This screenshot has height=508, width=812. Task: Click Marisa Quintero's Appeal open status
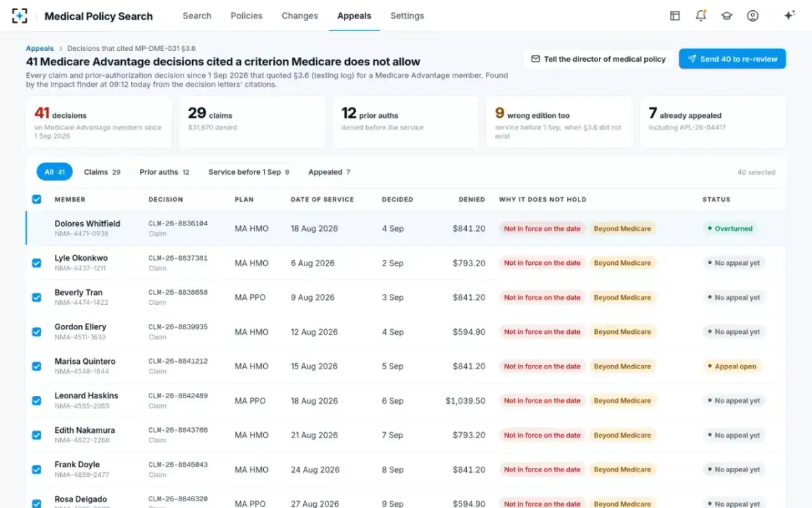tap(732, 366)
